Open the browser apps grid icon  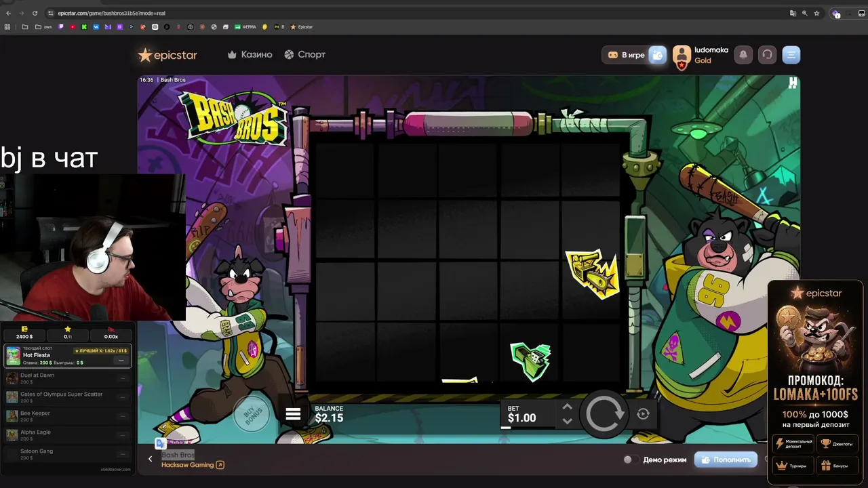7,27
